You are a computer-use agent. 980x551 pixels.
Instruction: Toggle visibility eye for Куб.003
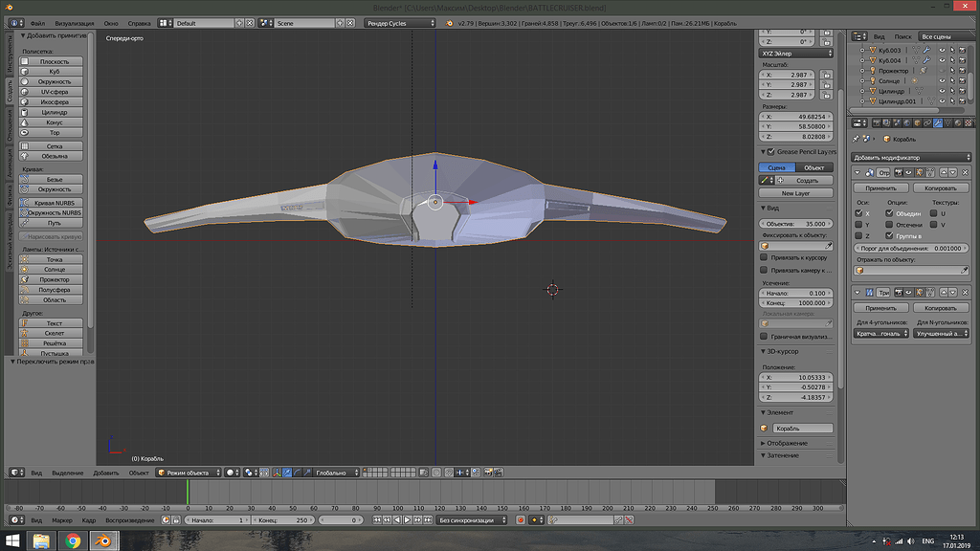click(943, 50)
